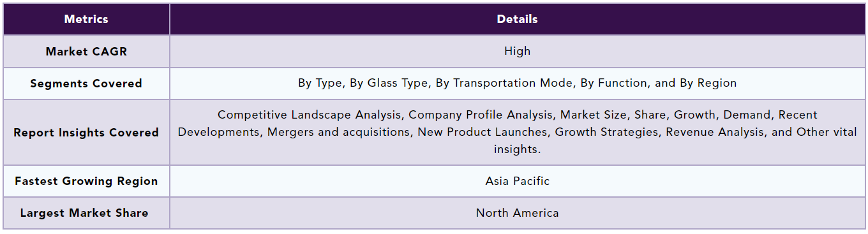Select the Market CAGR row label
This screenshot has height=234, width=868.
pos(86,52)
